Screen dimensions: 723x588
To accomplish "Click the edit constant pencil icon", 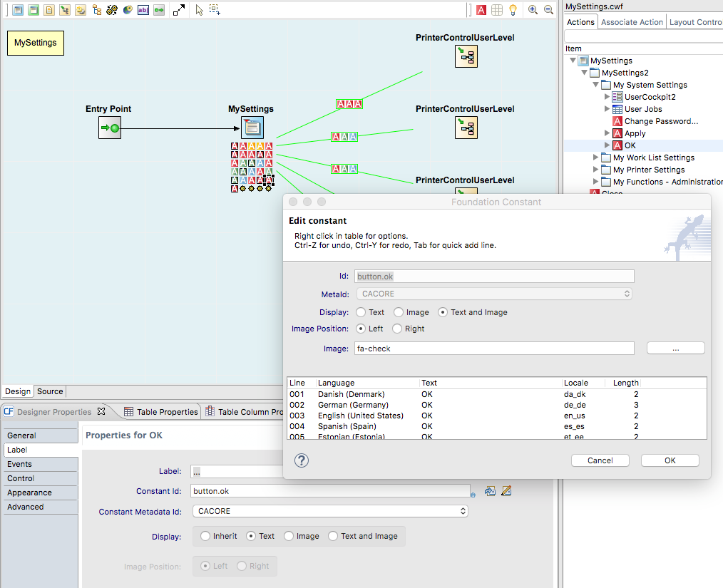I will (x=506, y=491).
